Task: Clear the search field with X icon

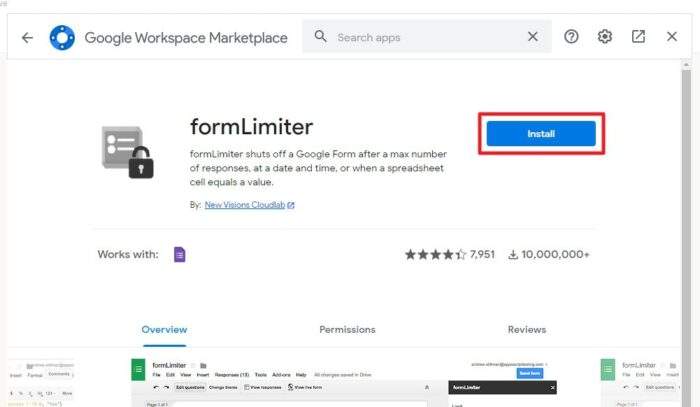Action: (533, 37)
